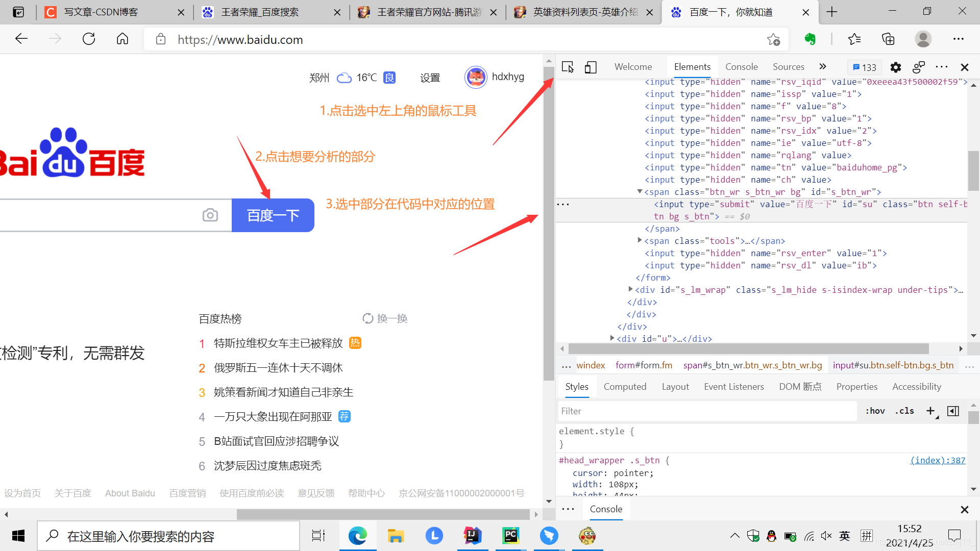Viewport: 980px width, 551px height.
Task: Switch to the Sources tab
Action: pyautogui.click(x=788, y=67)
